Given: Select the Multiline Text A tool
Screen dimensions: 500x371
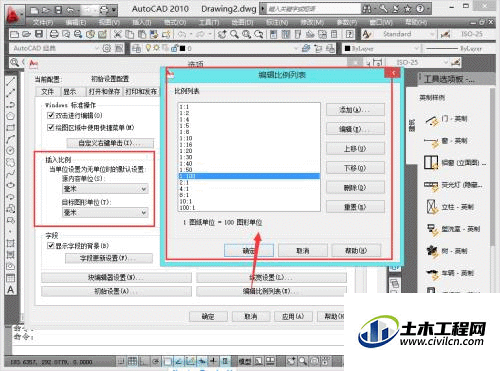Looking at the screenshot, I should pos(11,290).
